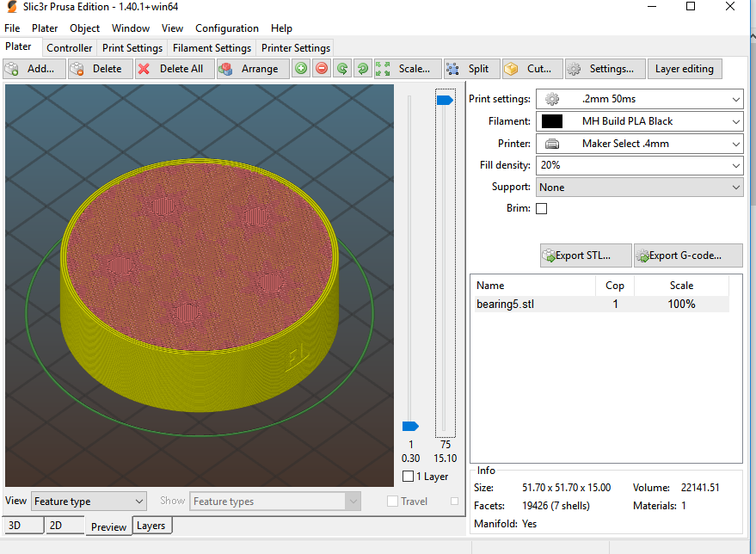The image size is (756, 554).
Task: Click the Split toolbar button
Action: coord(471,69)
